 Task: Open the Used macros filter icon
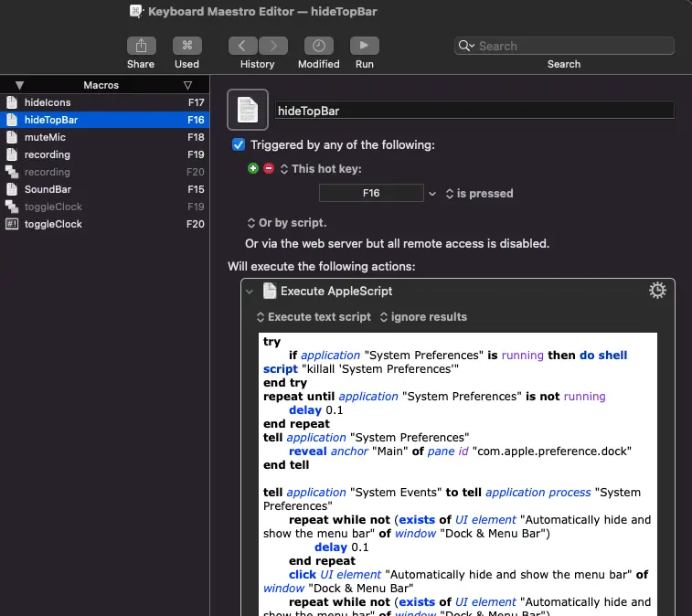[x=187, y=46]
